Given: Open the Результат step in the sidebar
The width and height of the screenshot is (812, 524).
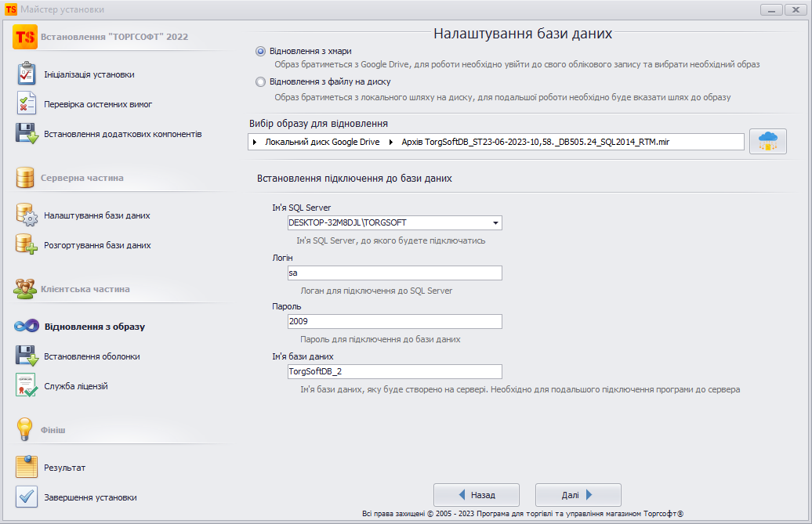Looking at the screenshot, I should click(64, 468).
